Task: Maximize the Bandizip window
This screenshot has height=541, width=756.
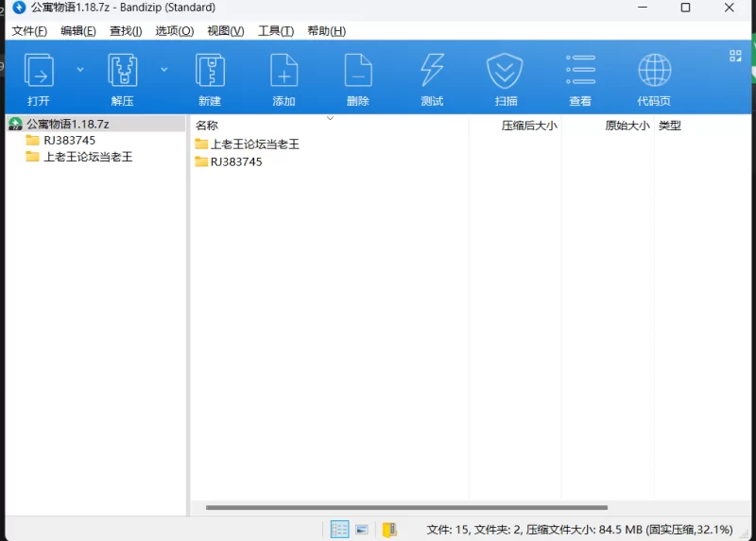Action: (x=685, y=8)
